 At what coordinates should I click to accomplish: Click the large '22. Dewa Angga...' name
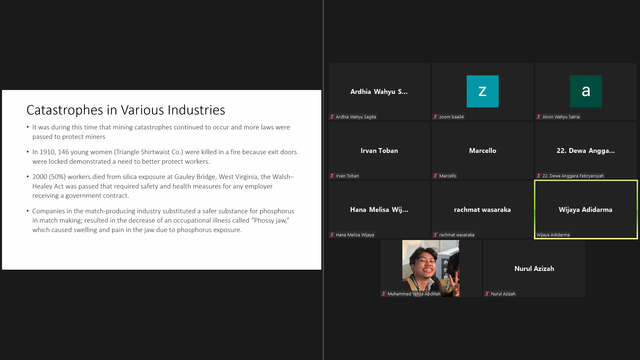point(586,151)
